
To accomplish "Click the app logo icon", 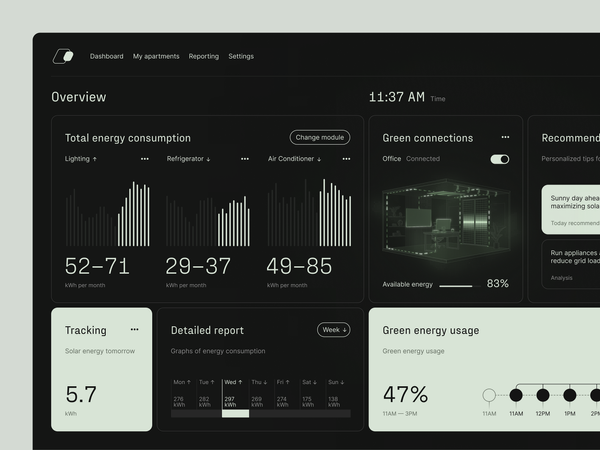I will click(63, 57).
